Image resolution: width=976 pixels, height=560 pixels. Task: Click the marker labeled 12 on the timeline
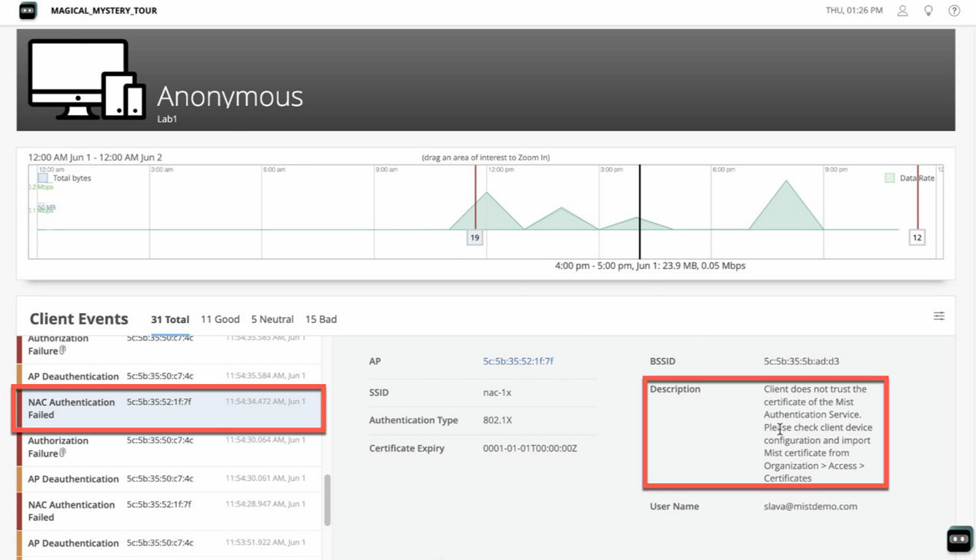[x=917, y=237]
